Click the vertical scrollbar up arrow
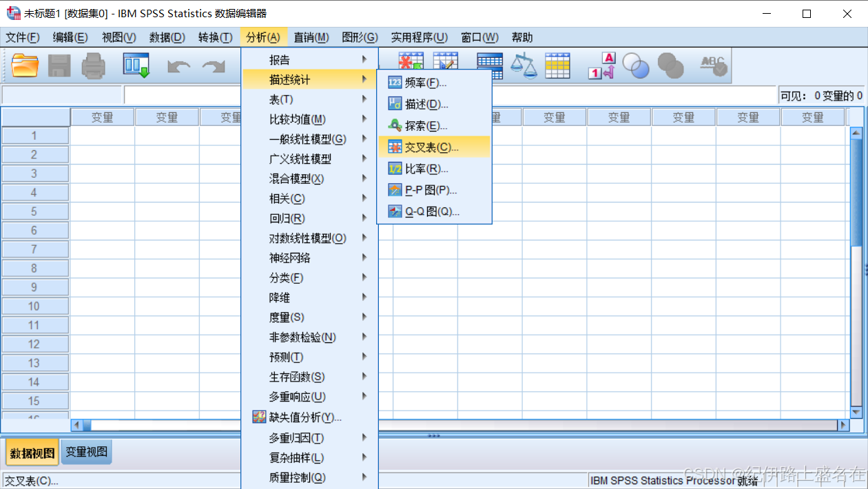This screenshot has height=489, width=868. pyautogui.click(x=856, y=132)
